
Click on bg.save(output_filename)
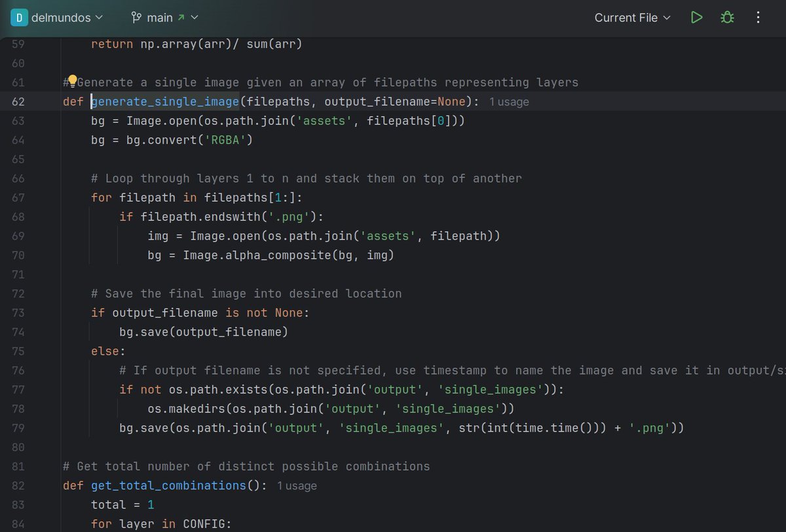tap(204, 332)
